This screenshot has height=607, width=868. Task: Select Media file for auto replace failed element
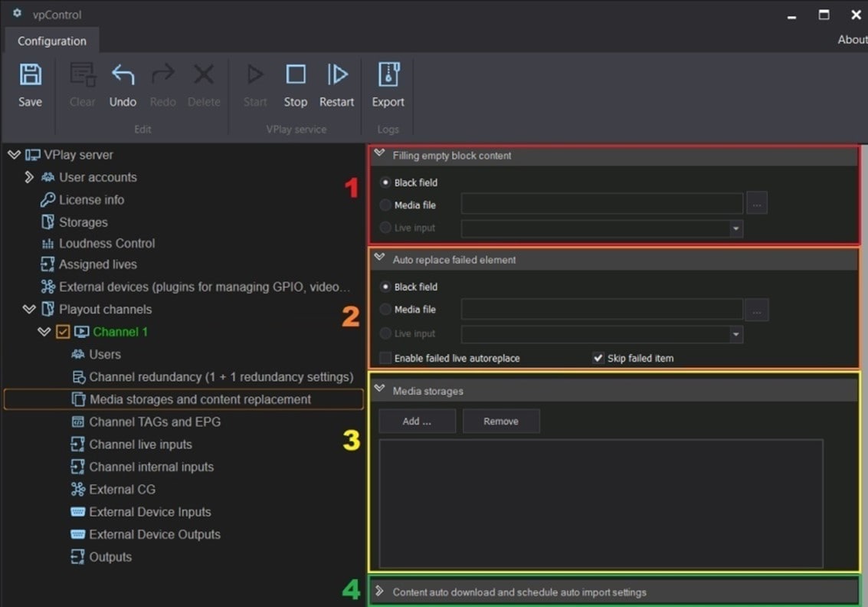(x=385, y=310)
